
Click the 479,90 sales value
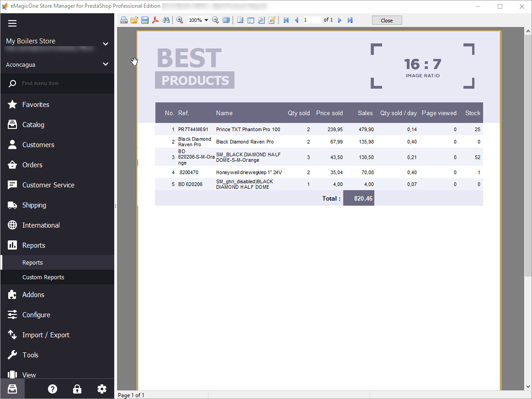pos(366,129)
